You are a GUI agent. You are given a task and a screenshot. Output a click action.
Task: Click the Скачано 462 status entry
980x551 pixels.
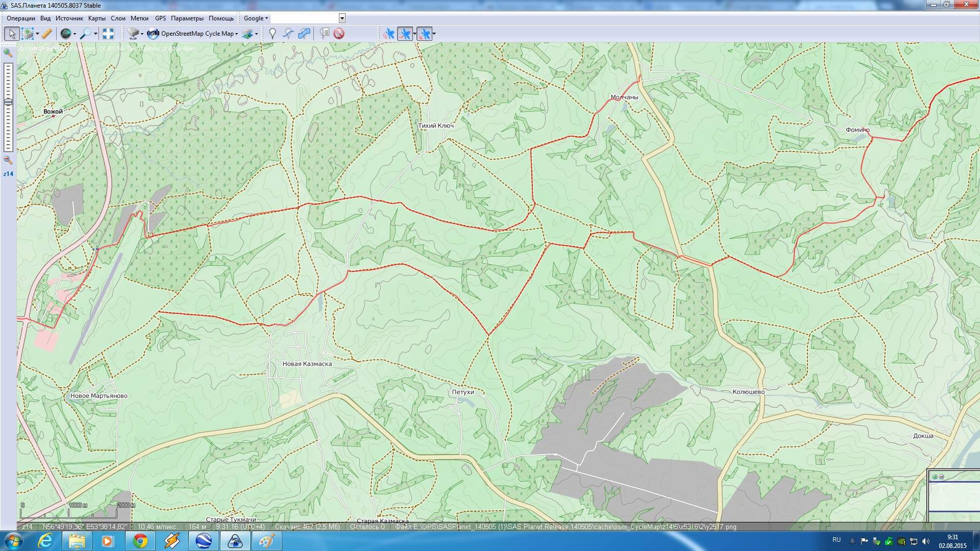pos(307,527)
